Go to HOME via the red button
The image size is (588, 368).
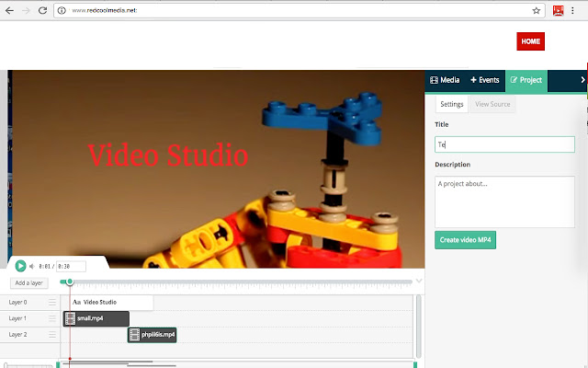click(x=530, y=41)
